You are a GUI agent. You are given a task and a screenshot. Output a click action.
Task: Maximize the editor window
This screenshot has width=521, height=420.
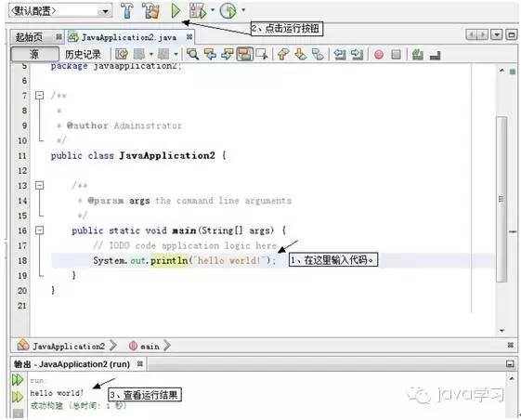tap(512, 34)
